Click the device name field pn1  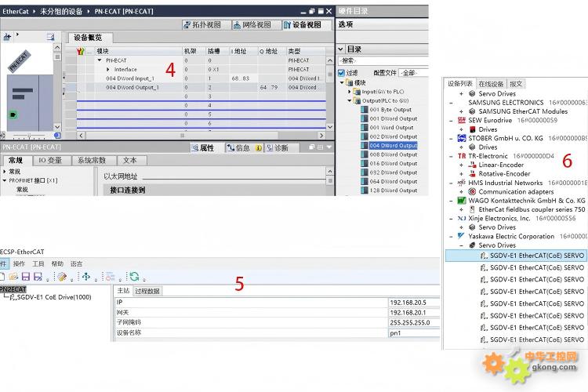(414, 332)
